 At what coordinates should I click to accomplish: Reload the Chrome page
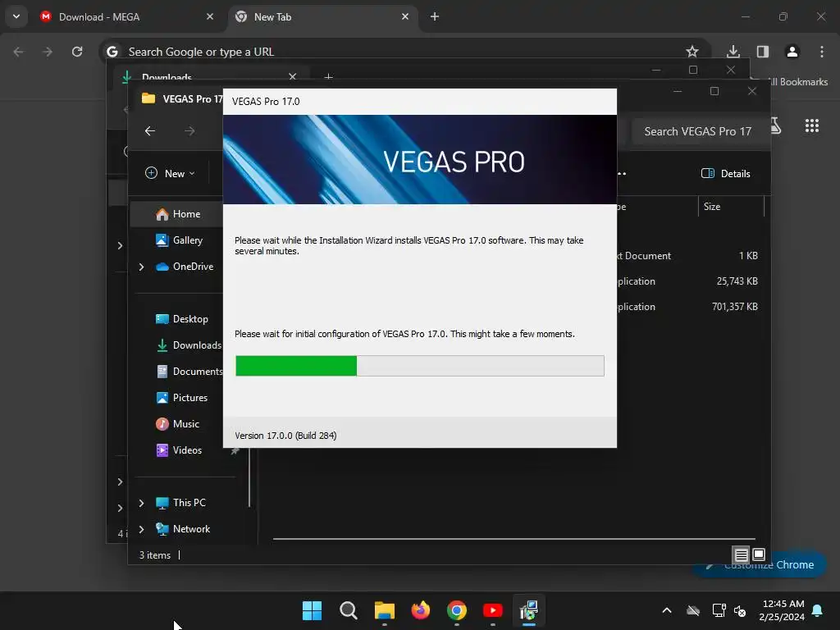point(77,52)
